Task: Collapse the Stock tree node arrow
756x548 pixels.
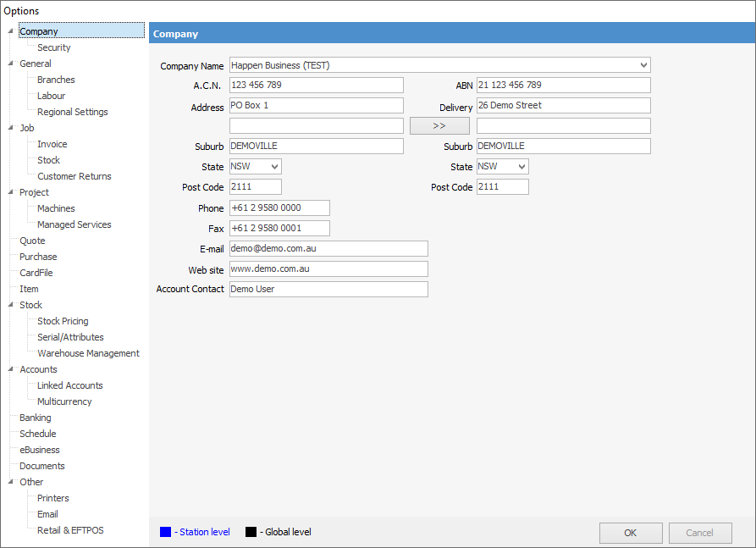Action: point(10,305)
